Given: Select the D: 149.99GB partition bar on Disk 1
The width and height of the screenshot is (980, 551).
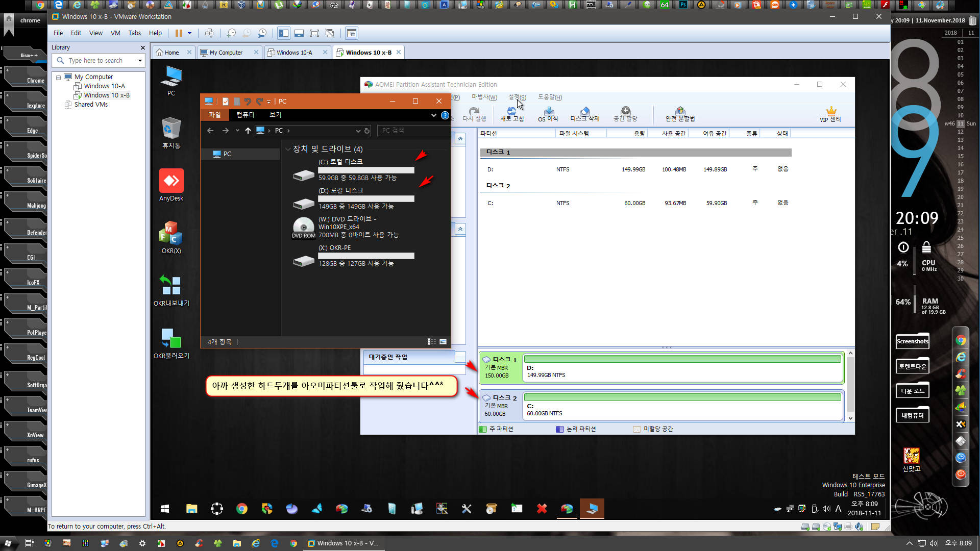Looking at the screenshot, I should pos(682,367).
